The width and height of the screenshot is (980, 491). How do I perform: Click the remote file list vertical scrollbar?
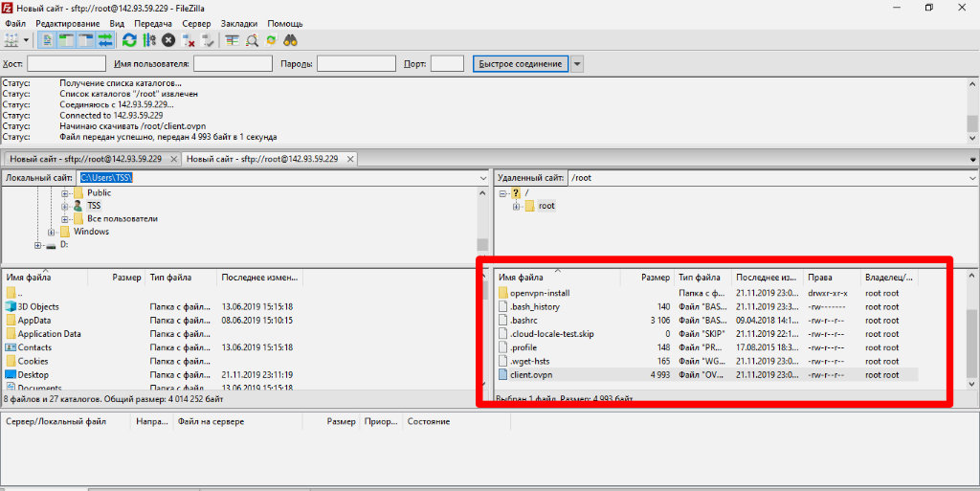click(x=972, y=329)
